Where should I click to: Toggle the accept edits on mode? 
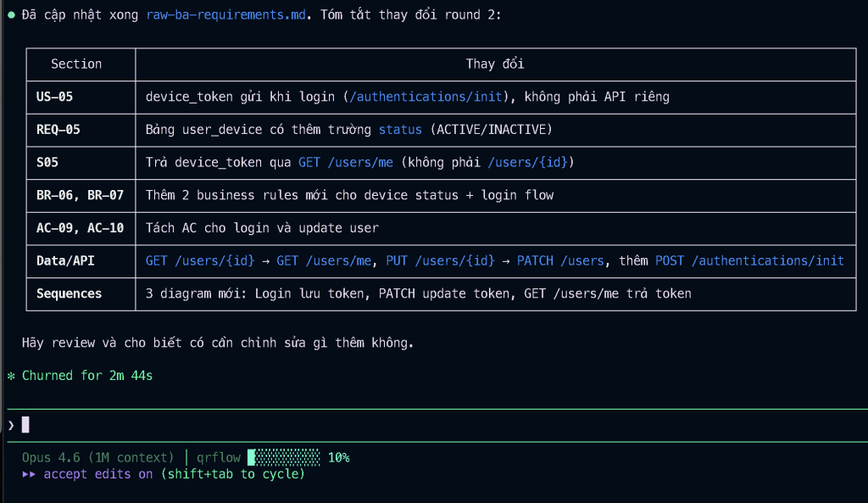(98, 474)
